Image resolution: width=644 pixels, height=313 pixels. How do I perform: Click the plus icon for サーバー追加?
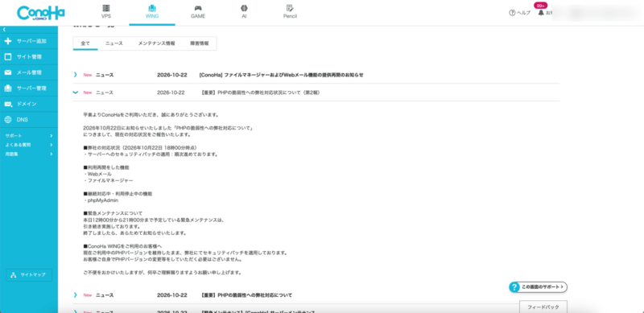[x=8, y=41]
